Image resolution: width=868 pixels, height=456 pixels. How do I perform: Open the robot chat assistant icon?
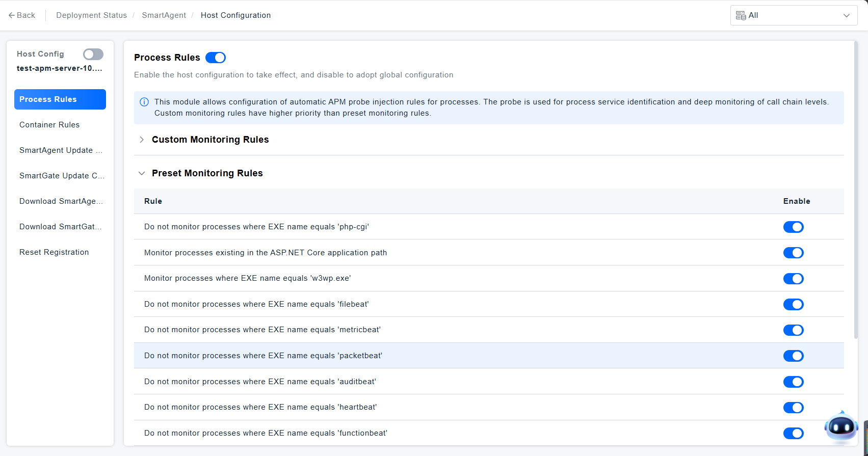(x=841, y=426)
